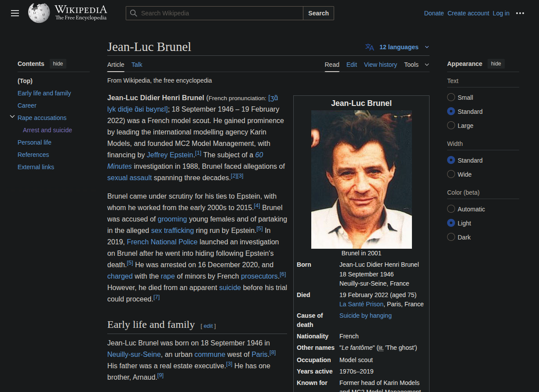The width and height of the screenshot is (539, 392).
Task: Open the sexual assault link
Action: [129, 178]
